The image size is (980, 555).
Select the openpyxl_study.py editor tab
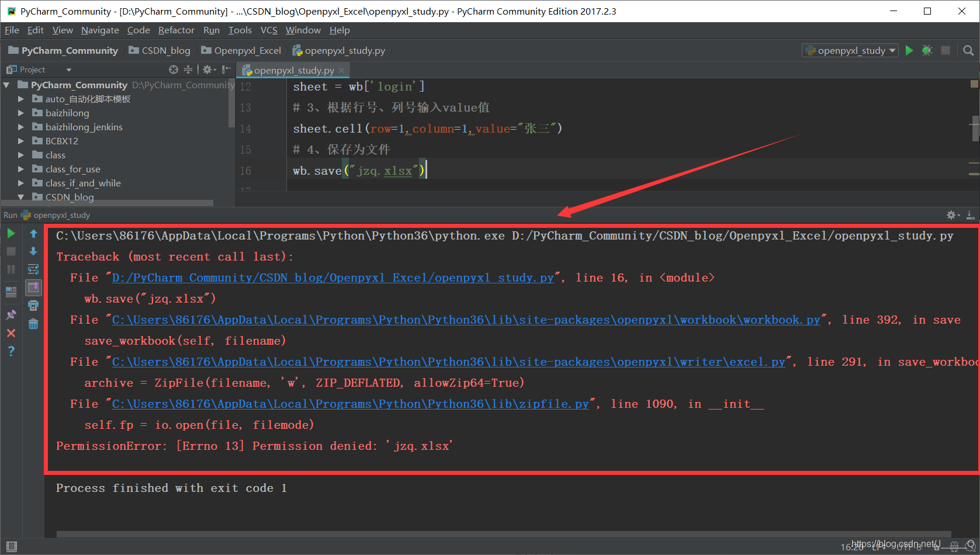pyautogui.click(x=292, y=70)
